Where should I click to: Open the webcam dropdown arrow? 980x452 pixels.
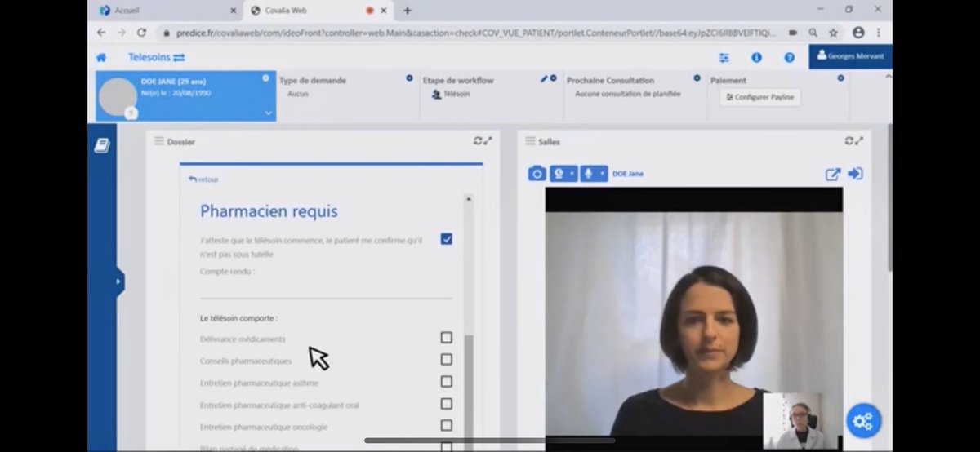click(572, 174)
